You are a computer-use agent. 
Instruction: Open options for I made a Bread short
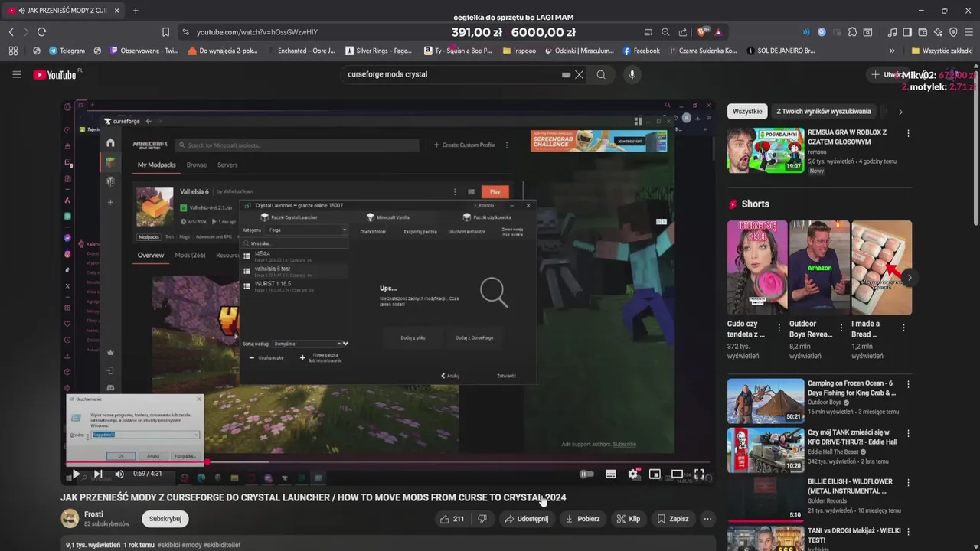click(903, 328)
